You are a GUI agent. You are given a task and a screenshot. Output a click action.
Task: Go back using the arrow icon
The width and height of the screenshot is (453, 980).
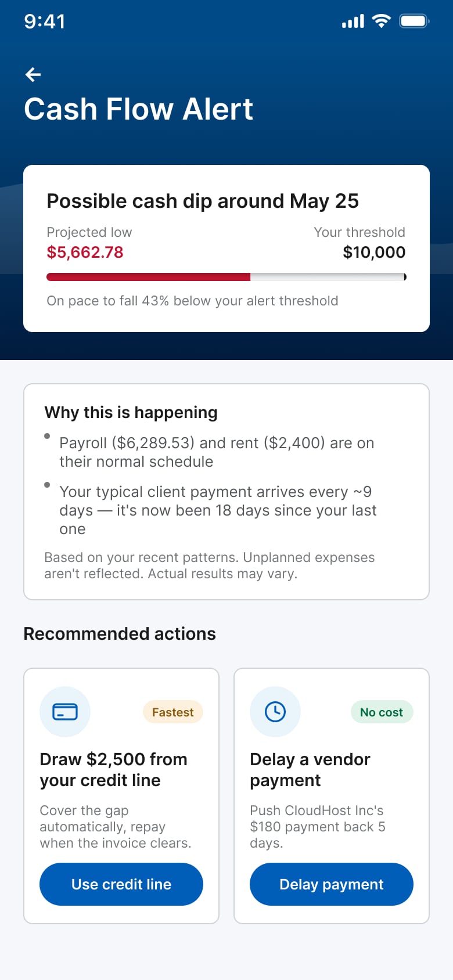click(33, 74)
